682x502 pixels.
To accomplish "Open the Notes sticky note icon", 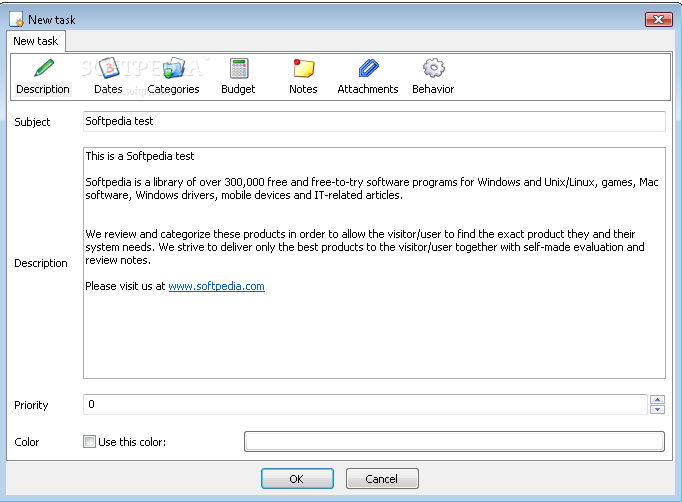I will [x=304, y=68].
